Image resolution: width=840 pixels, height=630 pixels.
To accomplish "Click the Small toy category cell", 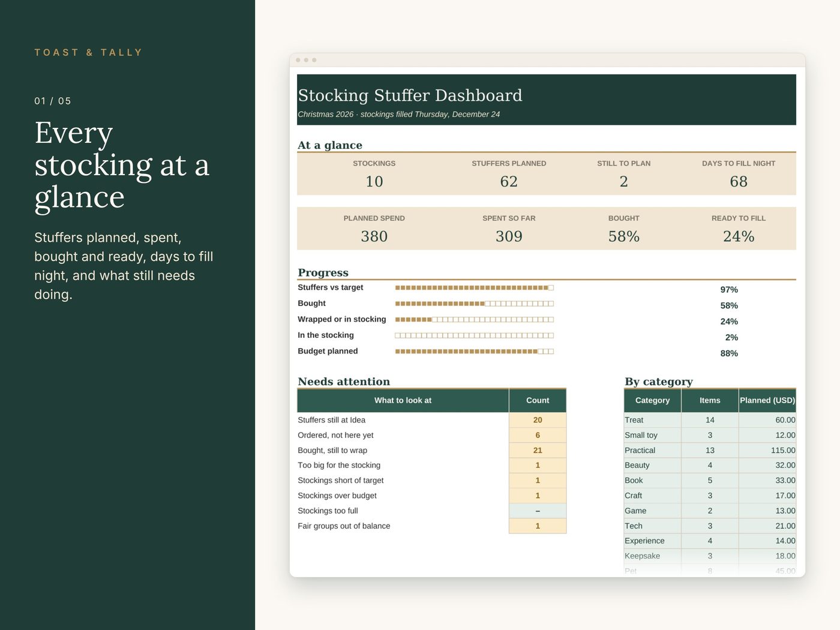I will click(653, 435).
